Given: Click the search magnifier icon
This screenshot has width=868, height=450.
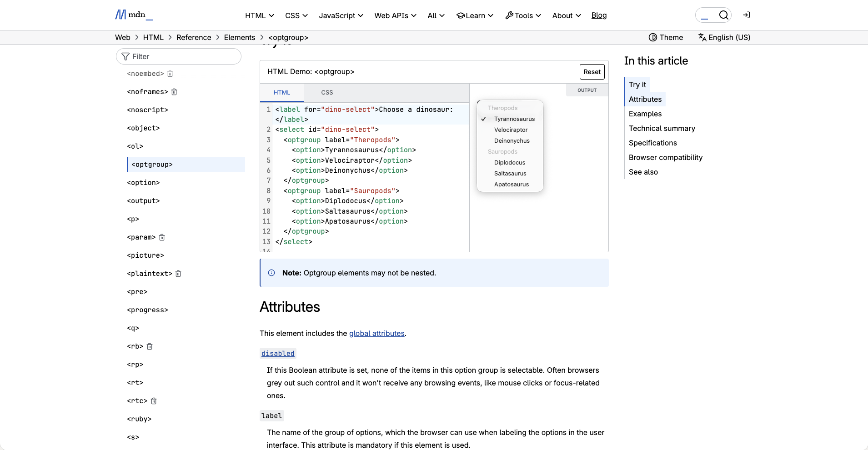Looking at the screenshot, I should pos(723,15).
